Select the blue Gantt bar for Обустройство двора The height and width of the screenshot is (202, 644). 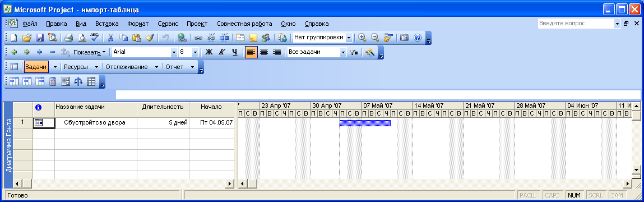365,123
